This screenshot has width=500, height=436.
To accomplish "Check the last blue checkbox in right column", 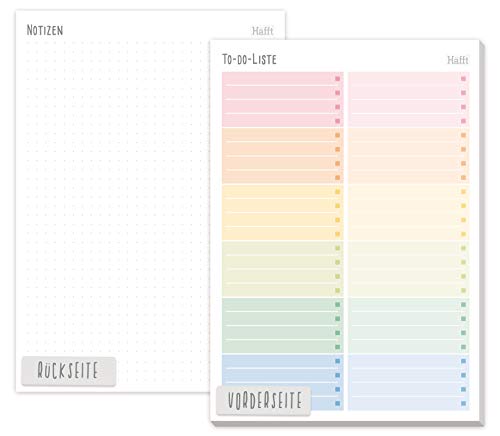I will 463,403.
